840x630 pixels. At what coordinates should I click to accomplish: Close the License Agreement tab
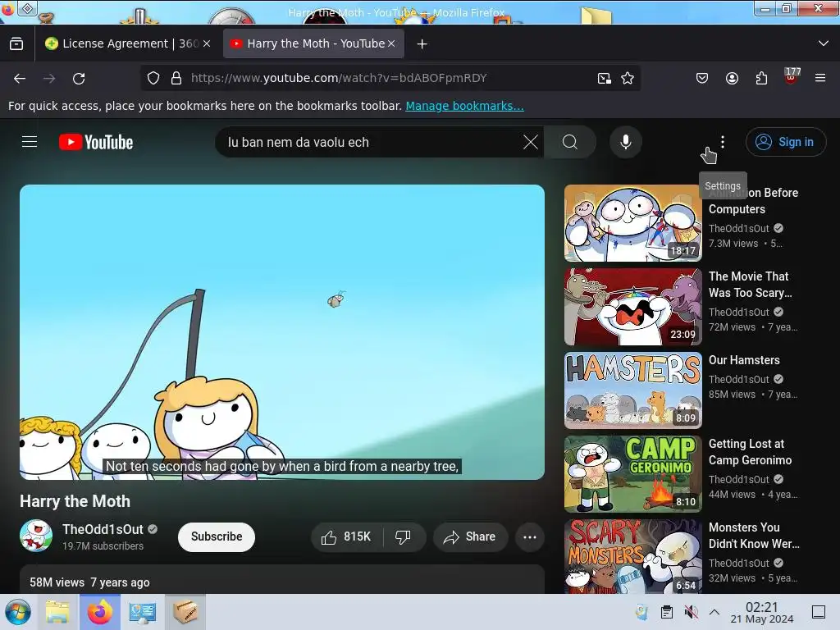click(207, 43)
